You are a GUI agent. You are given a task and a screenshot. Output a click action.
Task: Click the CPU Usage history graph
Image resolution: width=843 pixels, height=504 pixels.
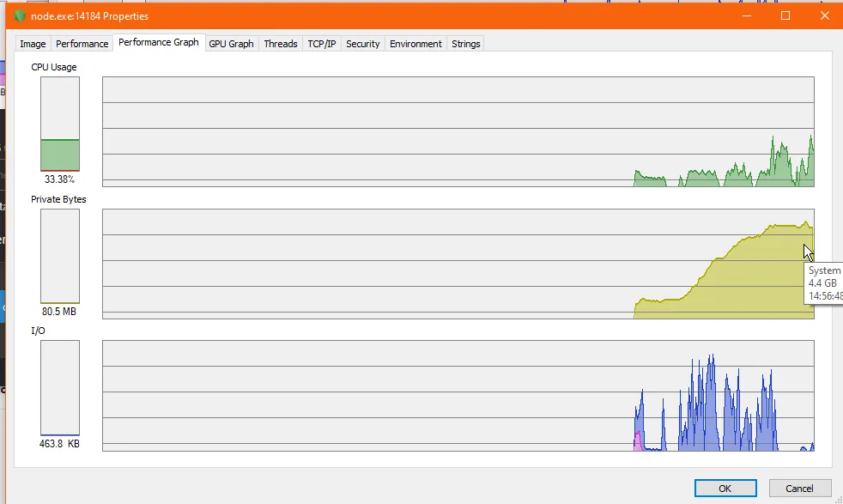458,131
